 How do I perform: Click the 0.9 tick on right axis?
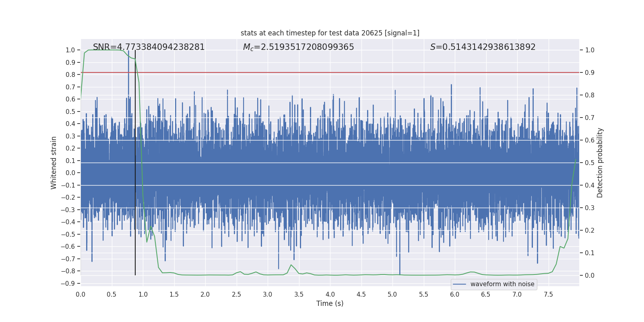pos(590,73)
